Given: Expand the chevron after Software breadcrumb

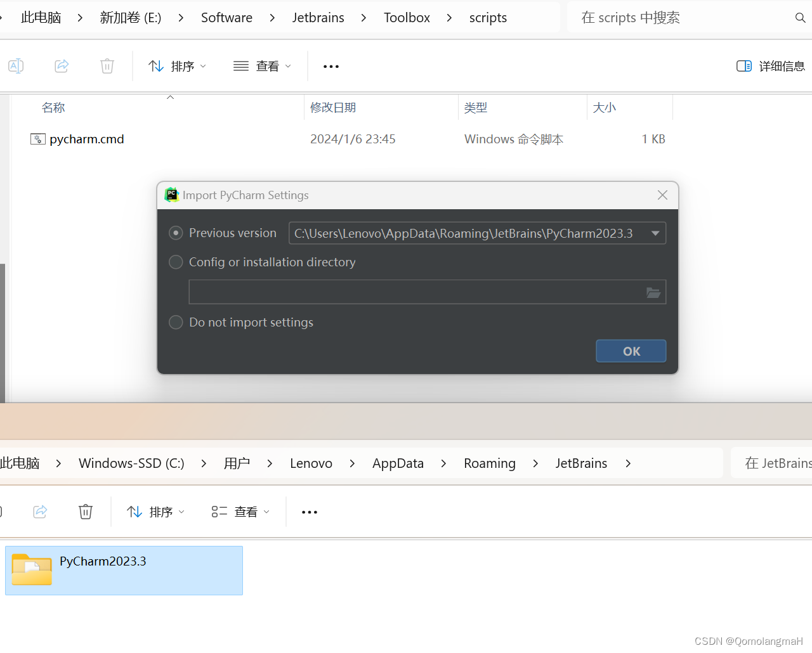Looking at the screenshot, I should (x=272, y=18).
